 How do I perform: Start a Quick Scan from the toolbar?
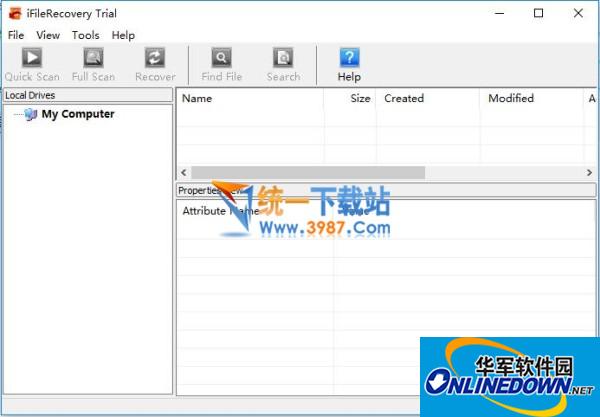[32, 64]
